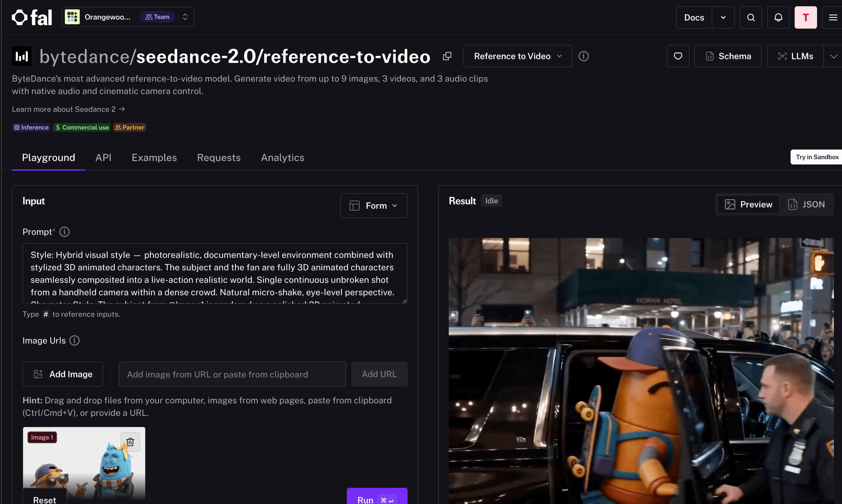
Task: Click the Image Urls info icon
Action: [74, 340]
